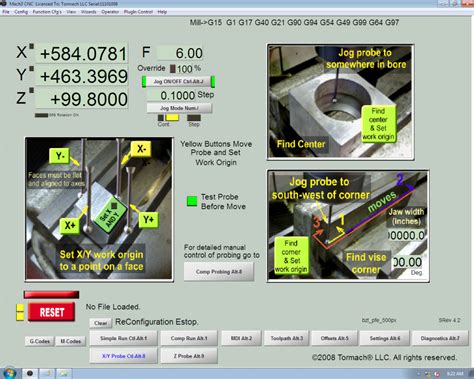Click the G68 Rotation On indicator
474x379 pixels.
[x=41, y=115]
